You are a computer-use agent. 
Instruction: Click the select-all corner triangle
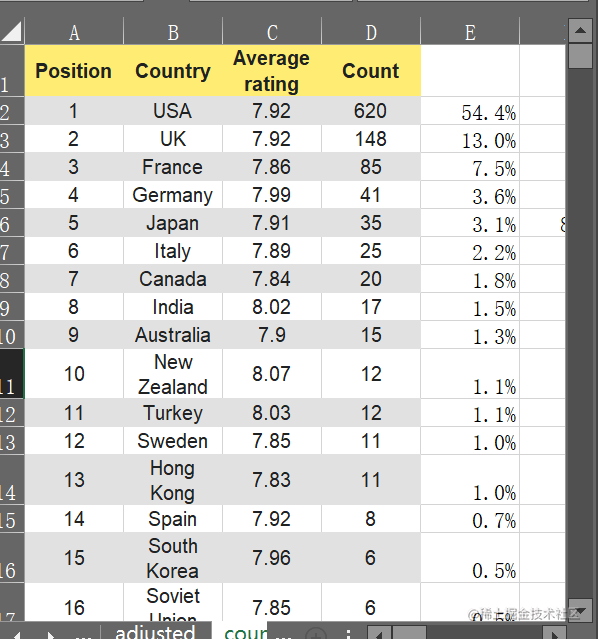[x=12, y=31]
